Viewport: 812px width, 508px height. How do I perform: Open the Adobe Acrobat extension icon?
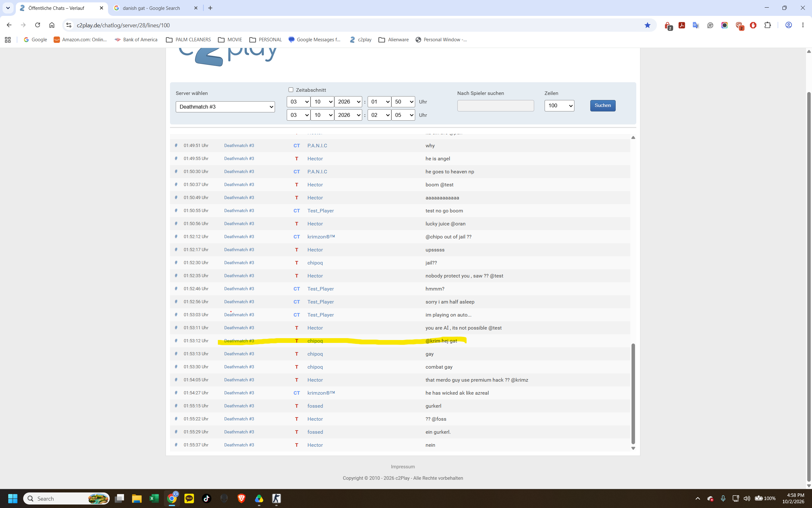click(681, 25)
